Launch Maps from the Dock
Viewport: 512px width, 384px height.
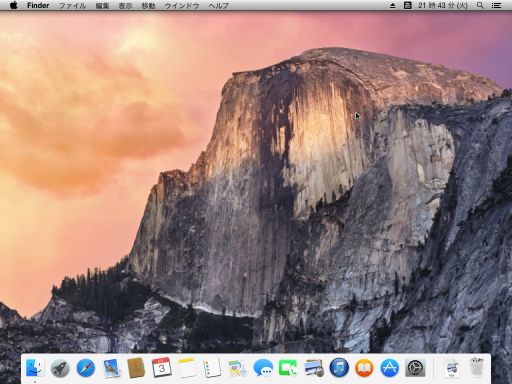237,368
